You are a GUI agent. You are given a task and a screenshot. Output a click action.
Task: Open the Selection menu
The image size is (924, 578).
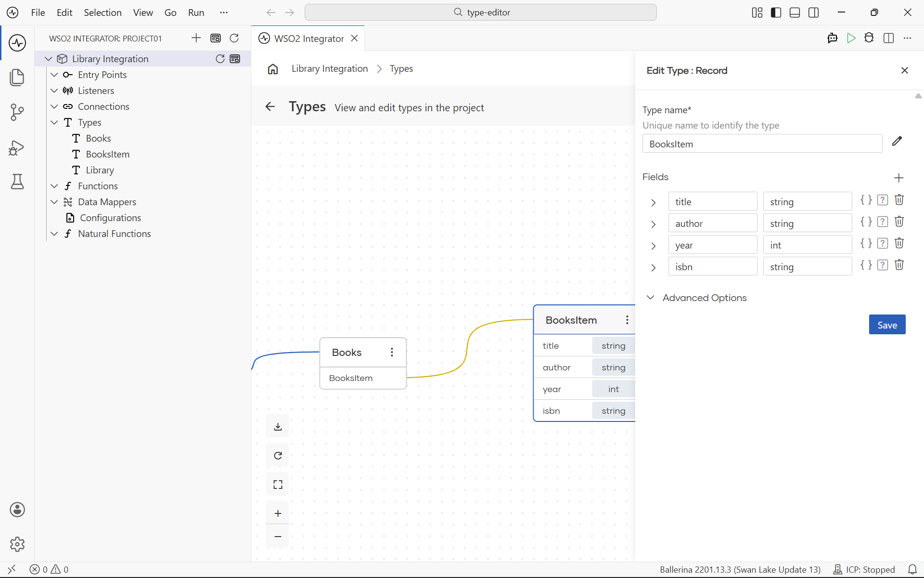[103, 13]
